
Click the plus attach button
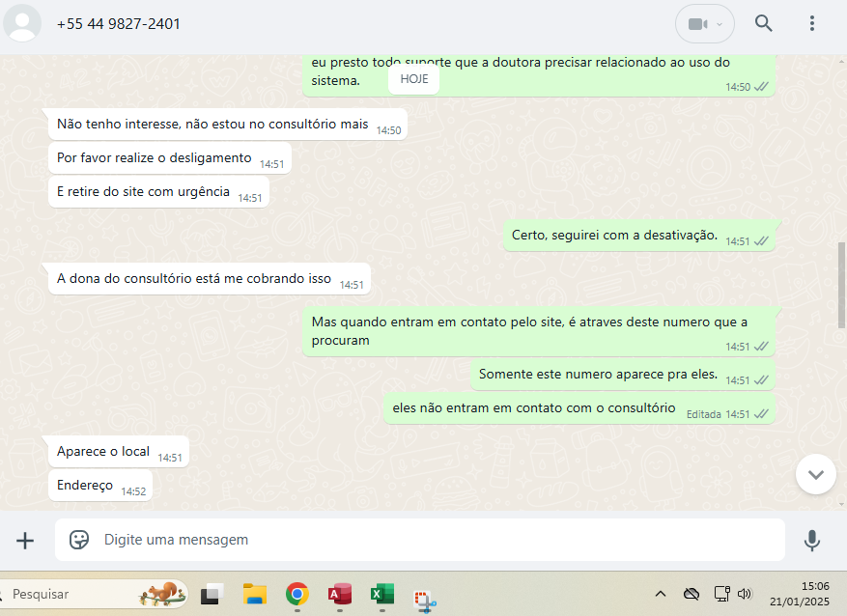25,541
